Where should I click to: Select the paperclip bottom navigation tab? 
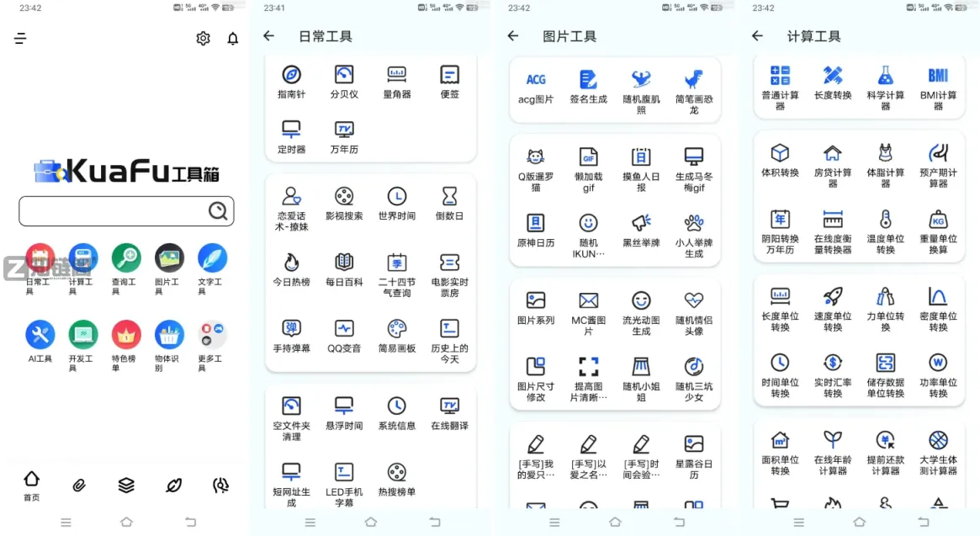point(79,486)
